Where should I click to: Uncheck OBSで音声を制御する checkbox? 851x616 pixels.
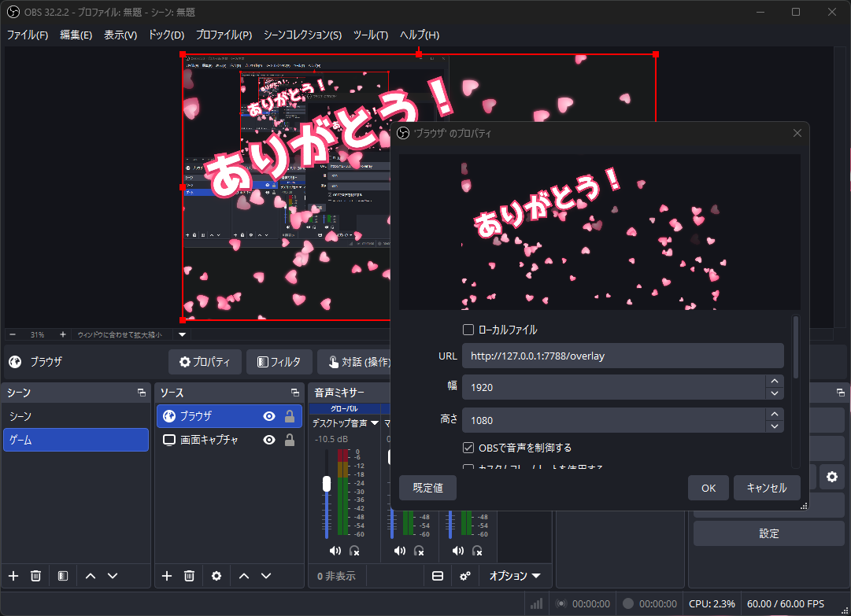click(468, 448)
